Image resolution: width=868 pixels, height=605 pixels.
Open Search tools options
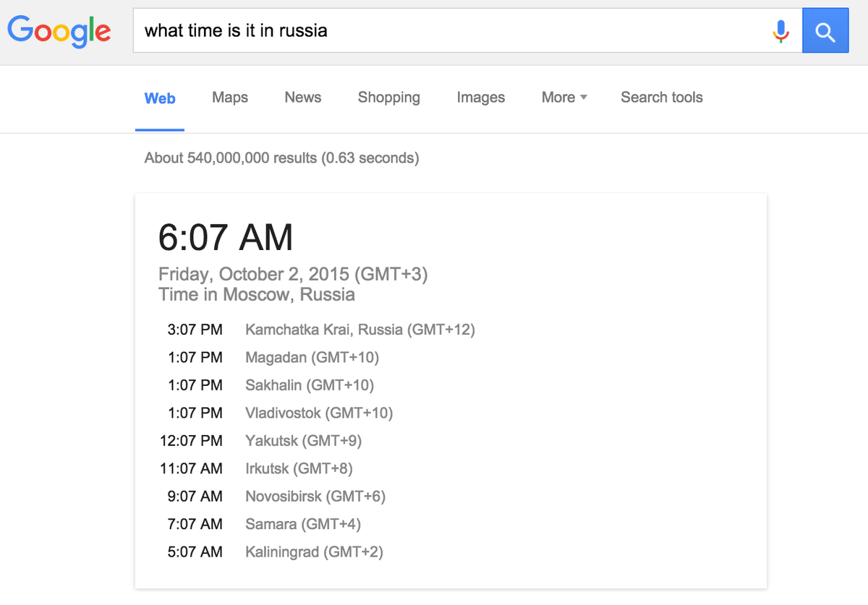tap(662, 98)
